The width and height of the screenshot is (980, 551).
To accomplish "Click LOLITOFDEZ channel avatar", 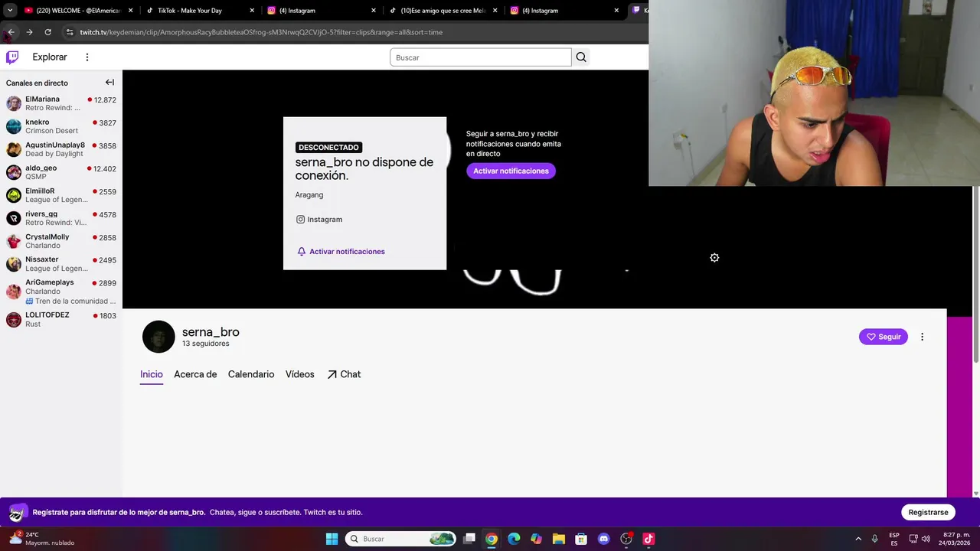I will click(14, 320).
